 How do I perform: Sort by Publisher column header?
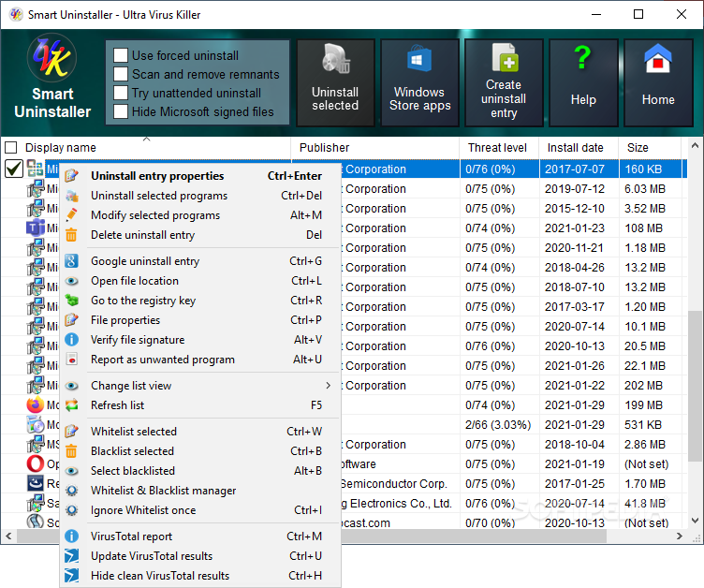pos(375,147)
